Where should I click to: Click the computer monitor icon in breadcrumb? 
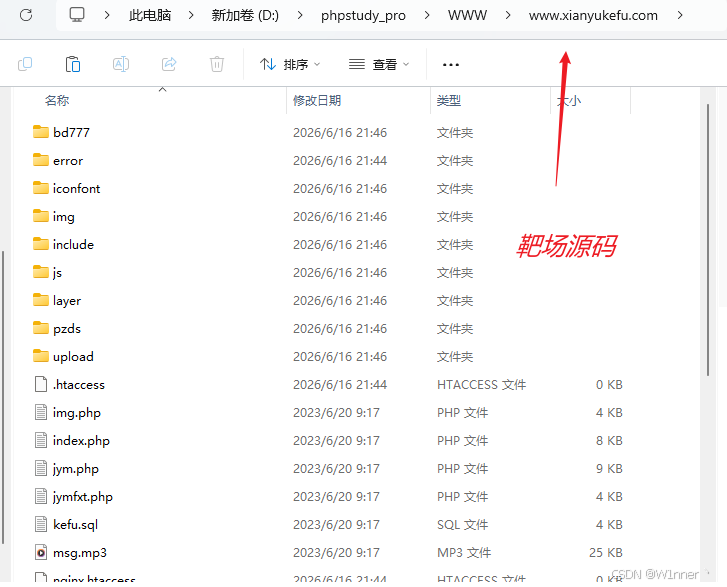coord(77,15)
